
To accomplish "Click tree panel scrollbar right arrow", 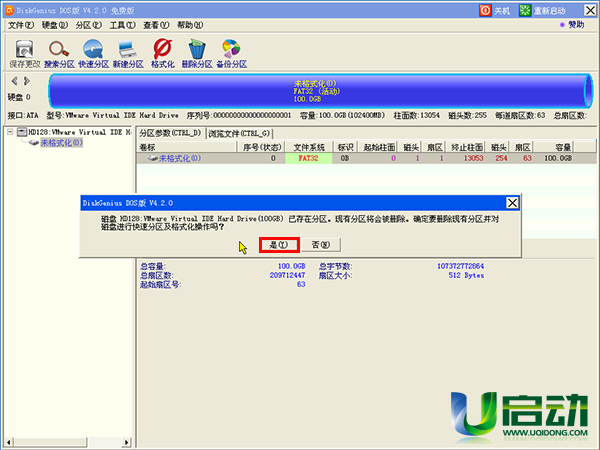I will 127,442.
